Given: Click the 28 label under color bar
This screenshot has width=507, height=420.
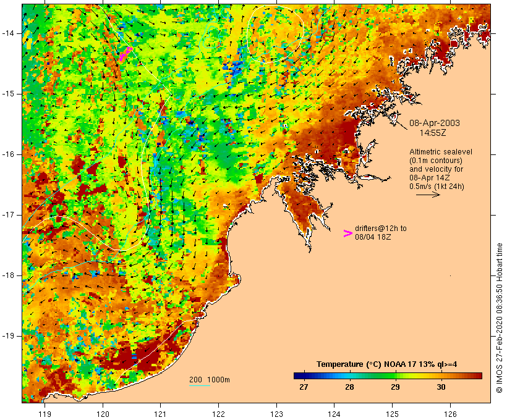Looking at the screenshot, I should point(349,387).
